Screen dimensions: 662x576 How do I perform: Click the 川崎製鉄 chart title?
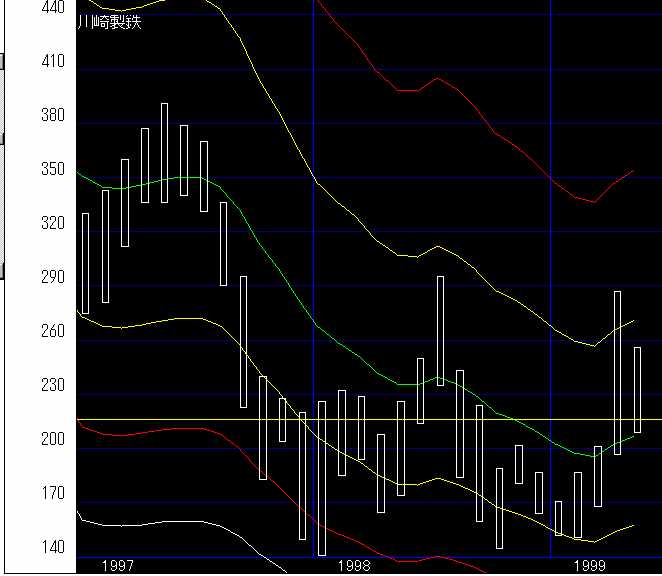[110, 22]
